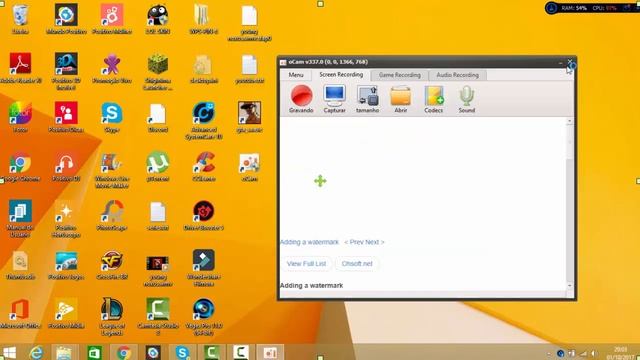640x360 pixels.
Task: Select the Google Chrome desktop shortcut
Action: [x=20, y=167]
